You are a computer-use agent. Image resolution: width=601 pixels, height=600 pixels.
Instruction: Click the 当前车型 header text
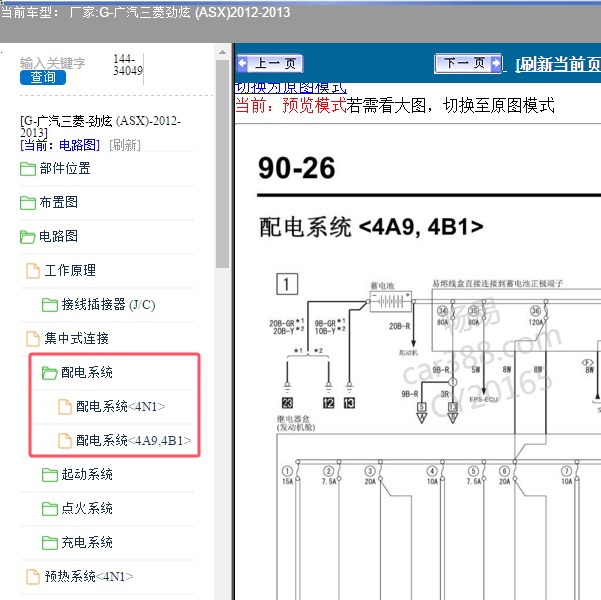pyautogui.click(x=145, y=13)
